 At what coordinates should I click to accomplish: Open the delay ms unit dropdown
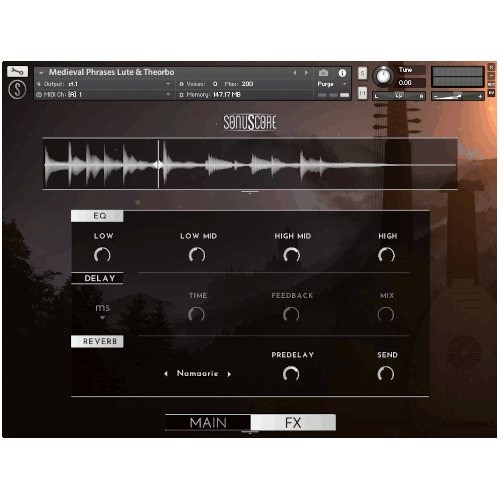point(103,311)
